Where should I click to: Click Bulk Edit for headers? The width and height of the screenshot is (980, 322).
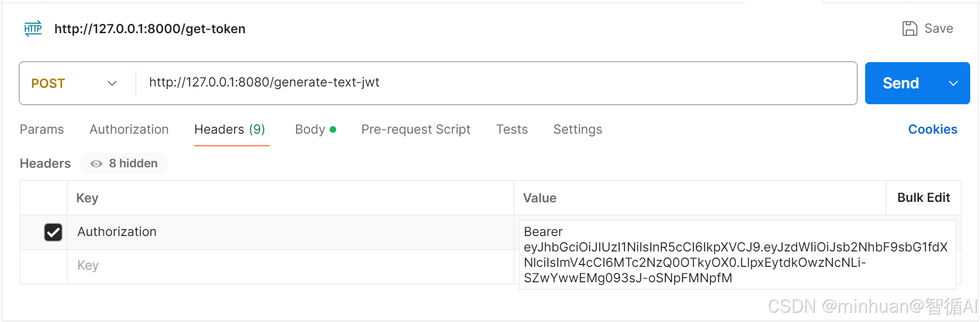click(923, 198)
